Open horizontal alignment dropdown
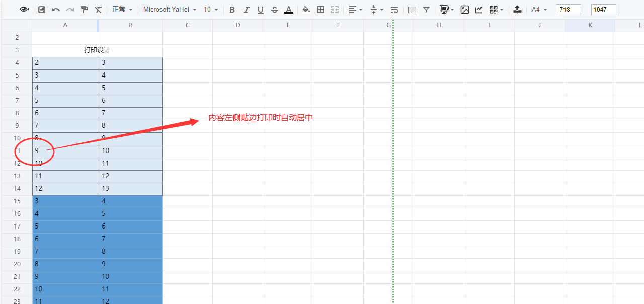 [x=356, y=10]
